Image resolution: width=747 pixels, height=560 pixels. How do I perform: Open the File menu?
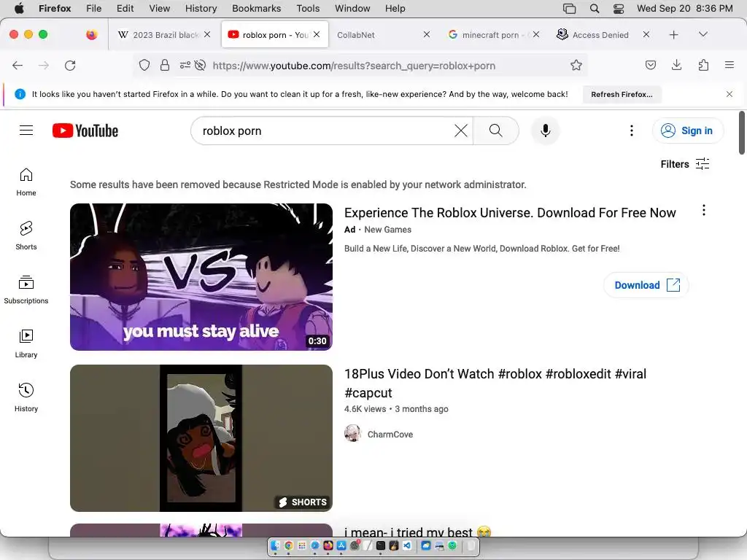click(x=93, y=9)
